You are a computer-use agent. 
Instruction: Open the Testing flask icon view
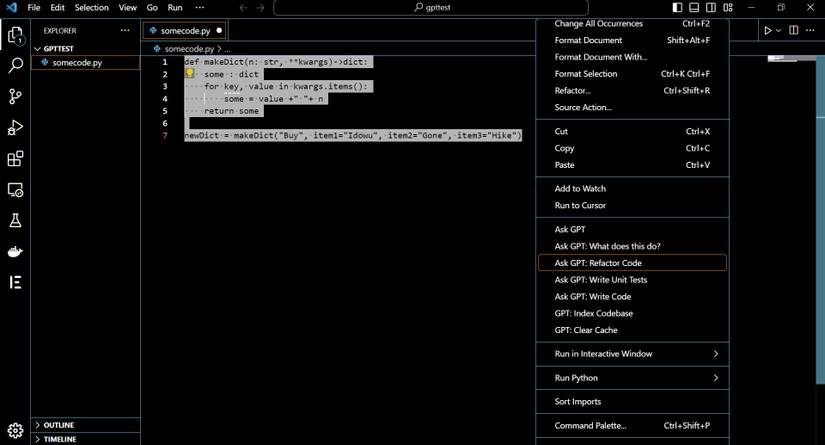15,220
